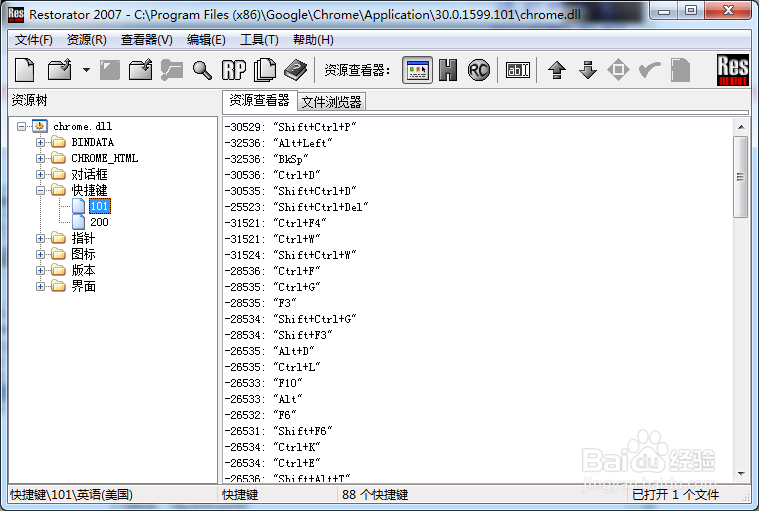The image size is (759, 511).
Task: Open the 查看器(V) menu
Action: (x=147, y=40)
